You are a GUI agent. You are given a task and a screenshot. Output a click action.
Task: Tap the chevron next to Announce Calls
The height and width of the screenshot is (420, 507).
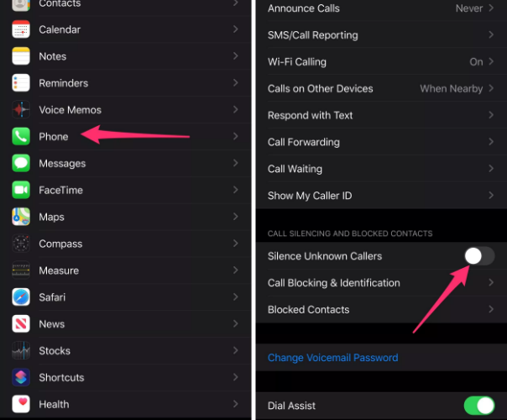[x=491, y=8]
